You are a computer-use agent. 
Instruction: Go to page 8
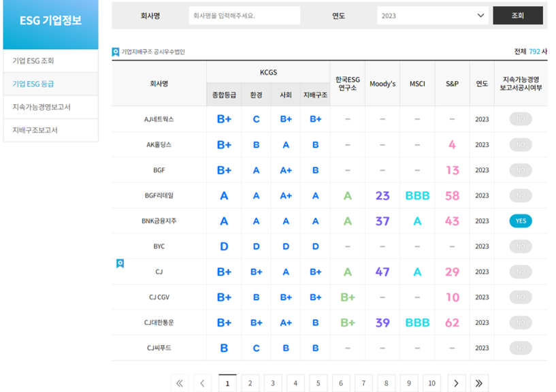point(386,383)
